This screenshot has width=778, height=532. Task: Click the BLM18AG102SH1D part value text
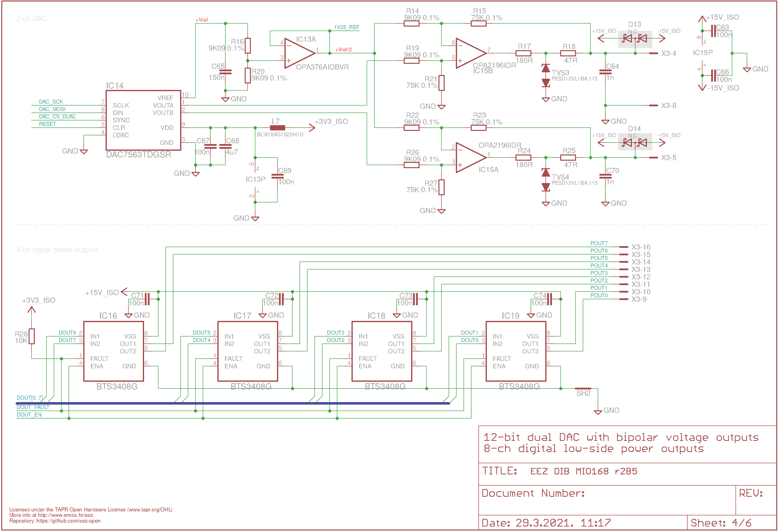point(280,135)
